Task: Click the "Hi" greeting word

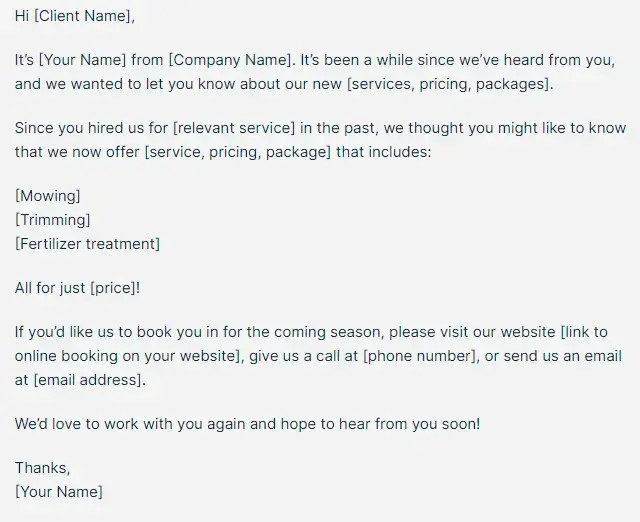Action: [22, 17]
